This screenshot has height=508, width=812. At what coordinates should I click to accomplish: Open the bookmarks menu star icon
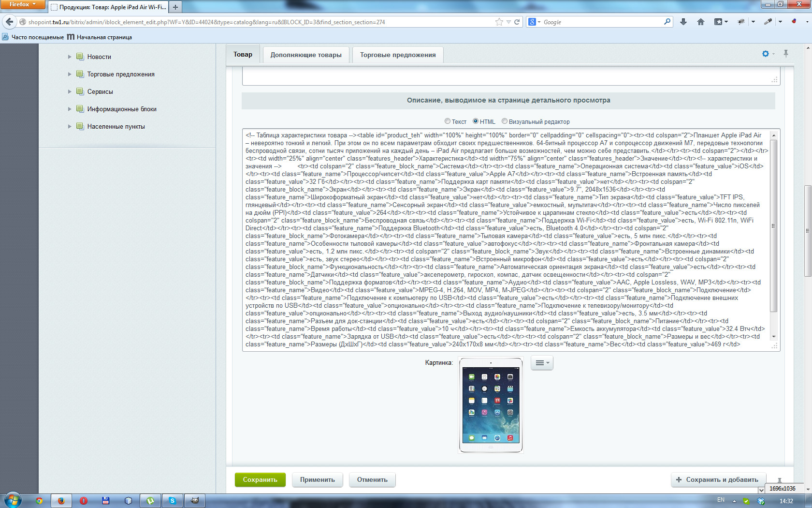click(x=718, y=22)
